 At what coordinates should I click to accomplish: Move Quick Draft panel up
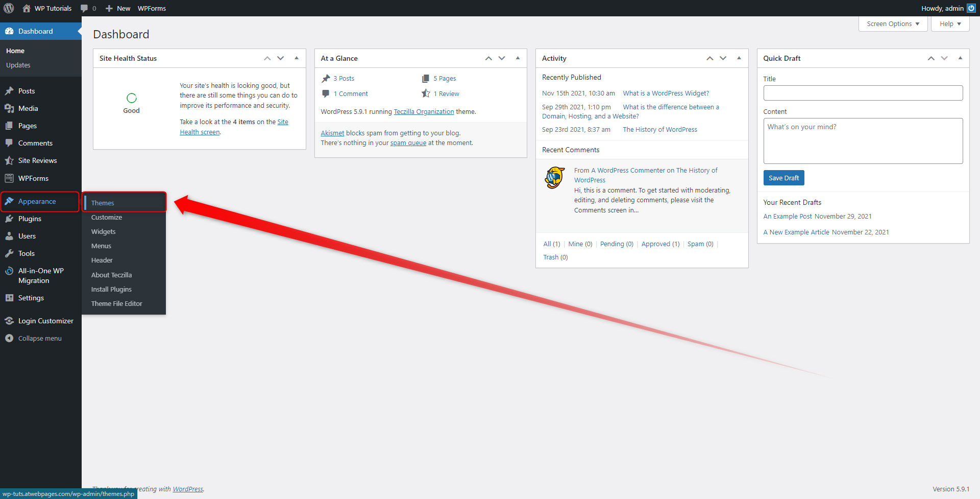931,58
